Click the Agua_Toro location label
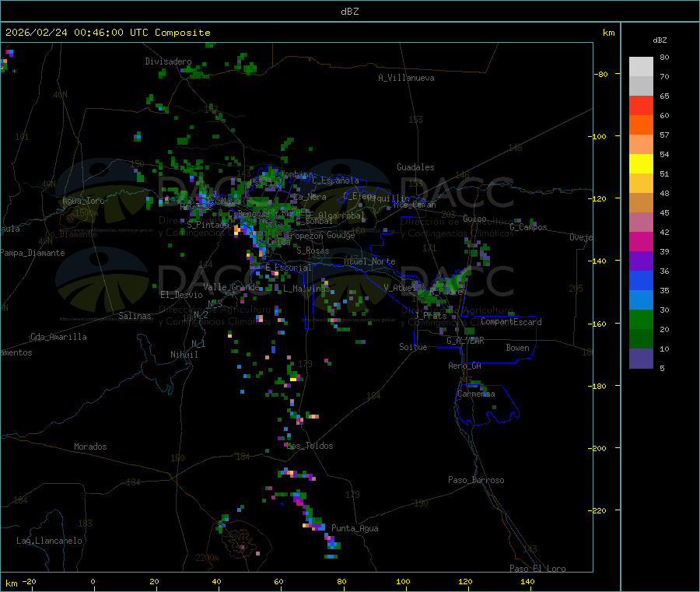Viewport: 700px width, 592px height. tap(83, 201)
